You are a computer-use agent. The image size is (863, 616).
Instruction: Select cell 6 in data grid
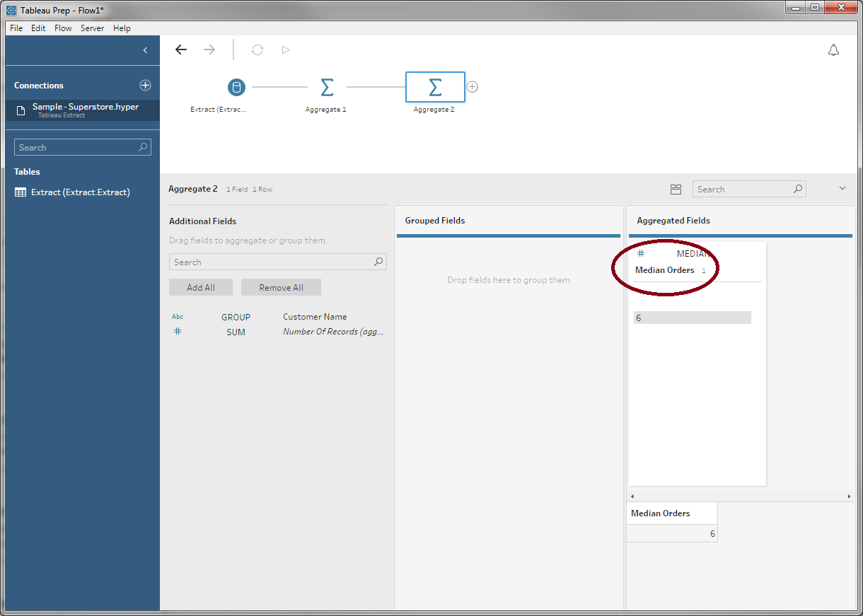pos(672,534)
